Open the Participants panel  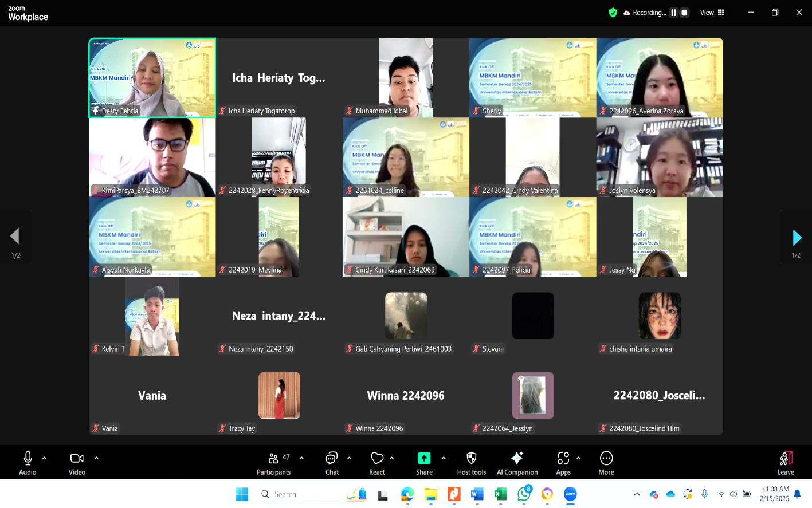[x=273, y=463]
